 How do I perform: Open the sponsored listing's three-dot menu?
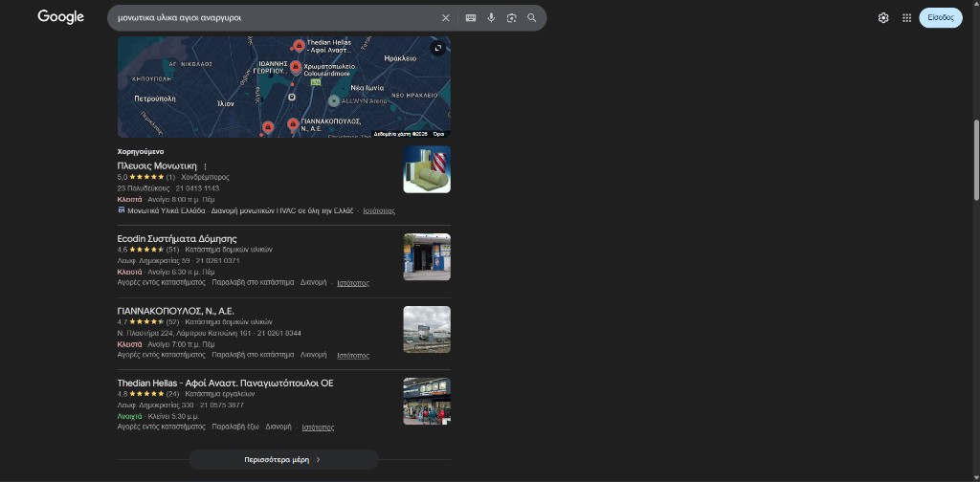point(205,166)
